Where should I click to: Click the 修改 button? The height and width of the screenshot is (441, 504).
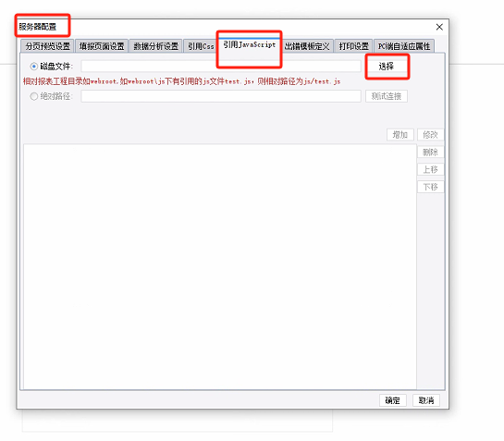[x=430, y=135]
